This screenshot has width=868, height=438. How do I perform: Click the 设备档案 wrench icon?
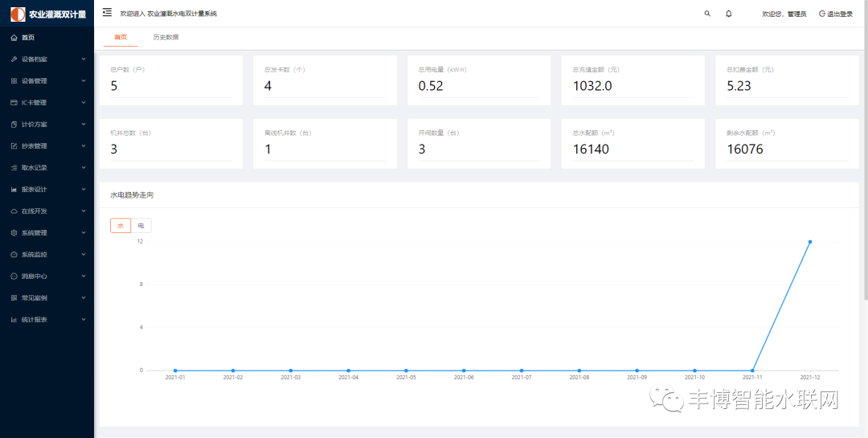tap(14, 59)
